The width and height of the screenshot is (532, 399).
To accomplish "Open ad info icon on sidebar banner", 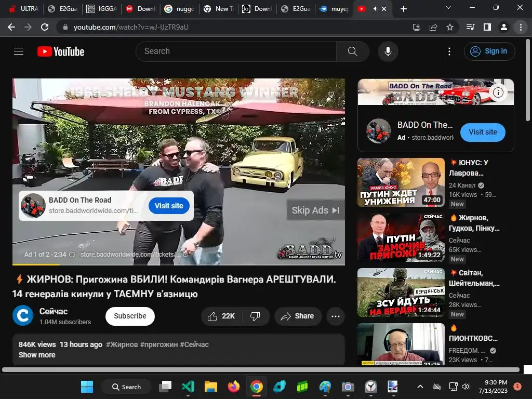I will (498, 92).
